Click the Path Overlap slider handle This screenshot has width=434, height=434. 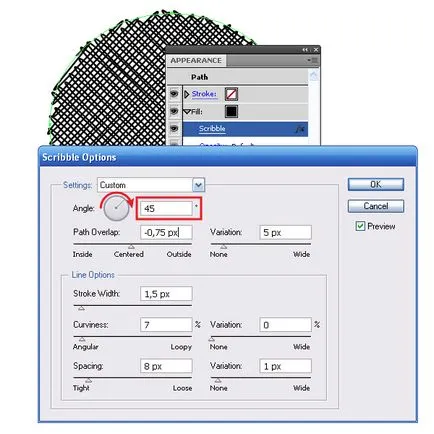pyautogui.click(x=131, y=247)
